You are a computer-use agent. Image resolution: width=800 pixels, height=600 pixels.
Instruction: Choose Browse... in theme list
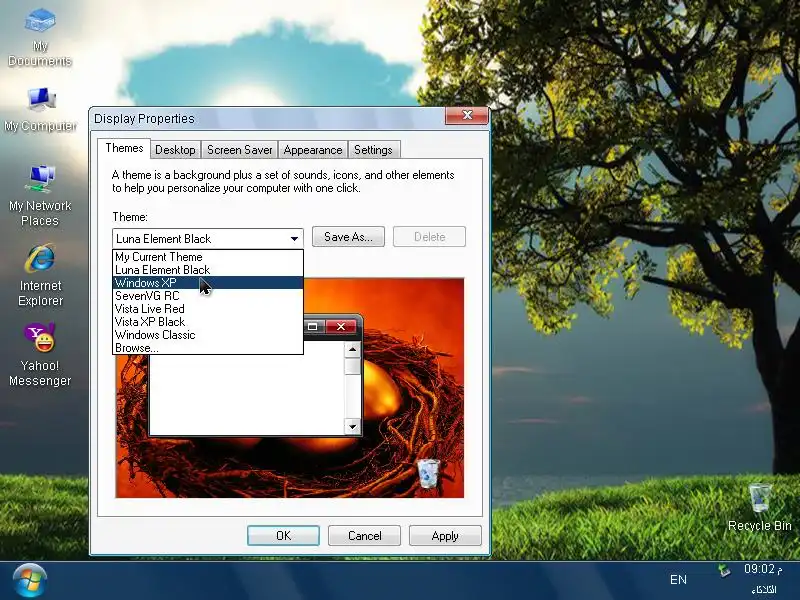208,348
